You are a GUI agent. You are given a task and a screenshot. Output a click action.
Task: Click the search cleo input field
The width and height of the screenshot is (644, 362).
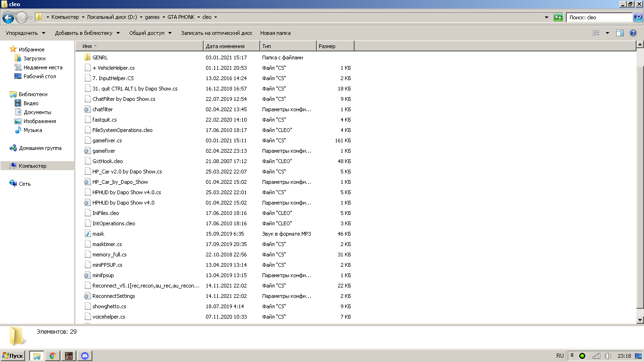(599, 17)
